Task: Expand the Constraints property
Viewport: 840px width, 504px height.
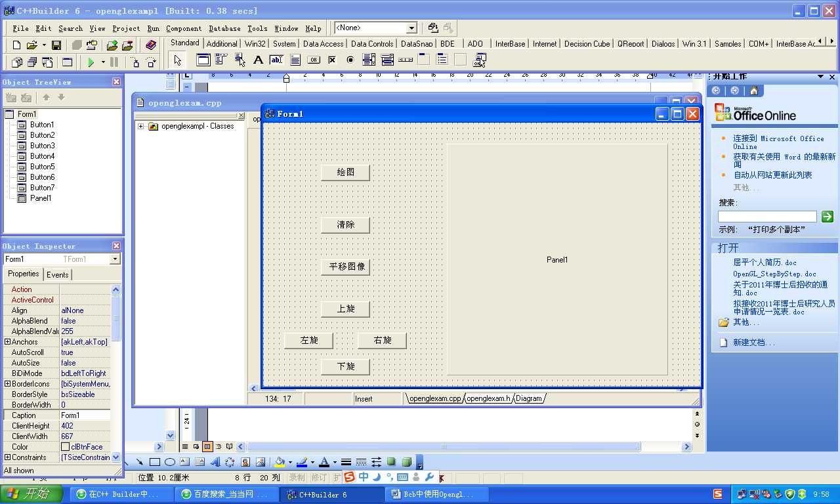Action: point(7,457)
